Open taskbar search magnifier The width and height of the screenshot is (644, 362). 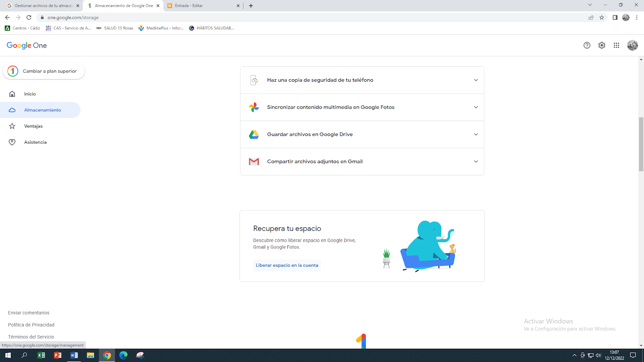tap(25, 355)
